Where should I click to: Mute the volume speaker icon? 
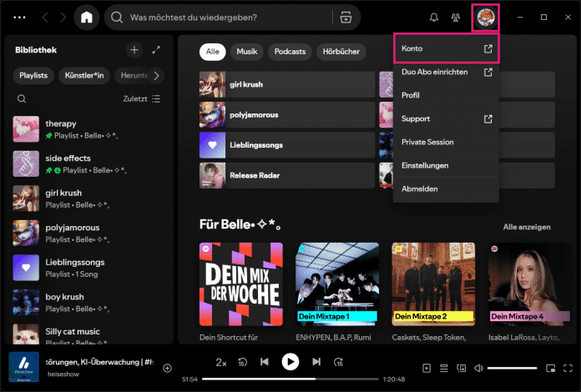click(479, 368)
